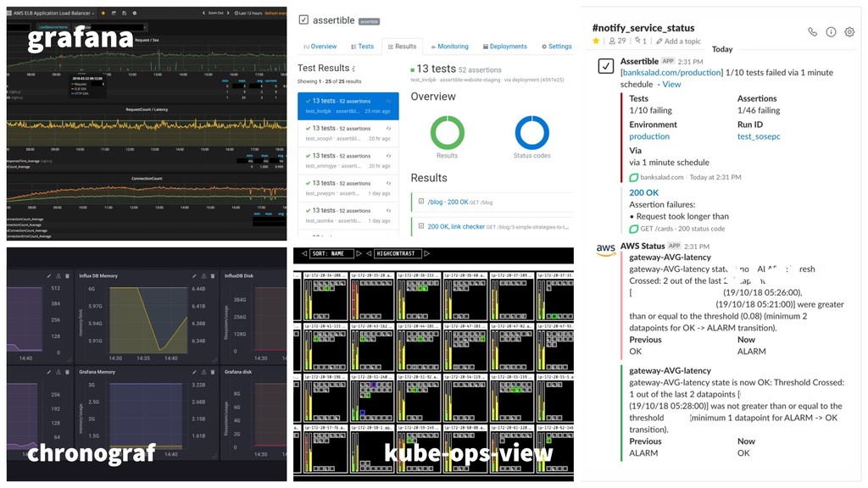Click the small icon on the test_scoqvl row
The width and height of the screenshot is (868, 488).
(x=388, y=129)
